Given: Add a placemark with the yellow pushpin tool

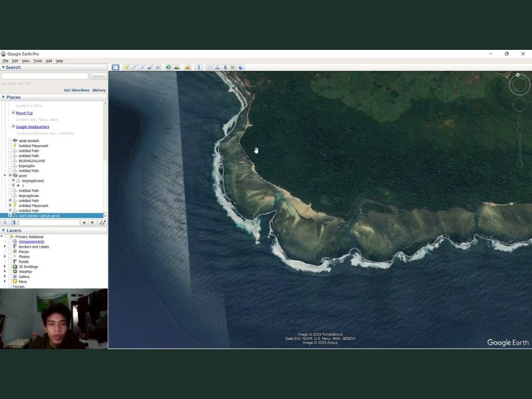Looking at the screenshot, I should click(x=126, y=67).
